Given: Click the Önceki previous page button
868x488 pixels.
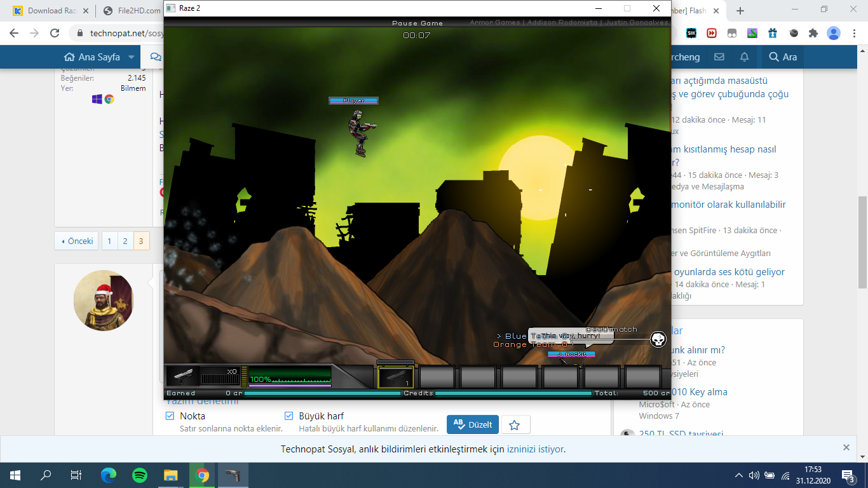Looking at the screenshot, I should pos(76,241).
